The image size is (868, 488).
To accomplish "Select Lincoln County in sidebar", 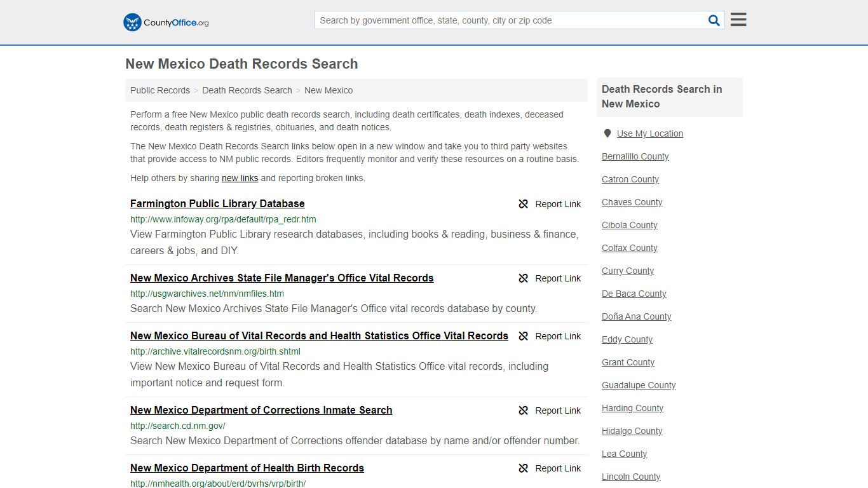I will pyautogui.click(x=631, y=477).
